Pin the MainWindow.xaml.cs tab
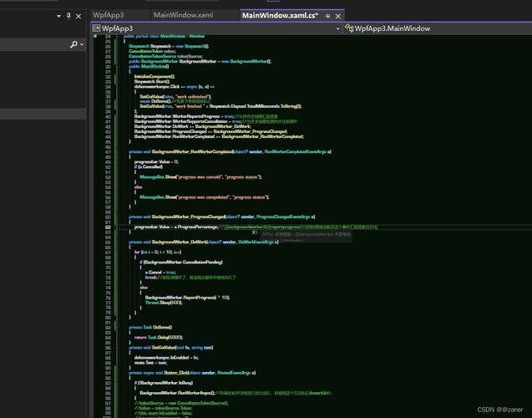Viewport: 532px width, 418px height. 327,16
